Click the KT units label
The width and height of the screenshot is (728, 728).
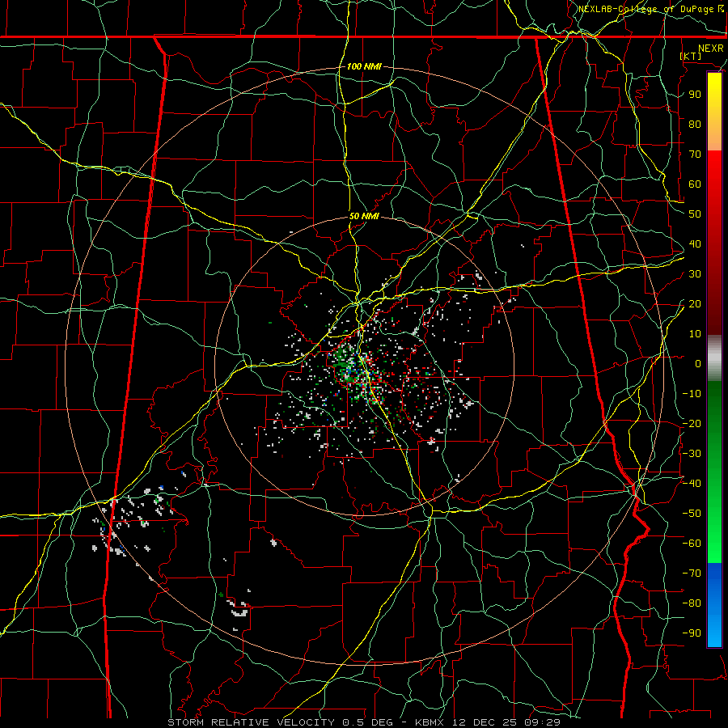pyautogui.click(x=691, y=56)
